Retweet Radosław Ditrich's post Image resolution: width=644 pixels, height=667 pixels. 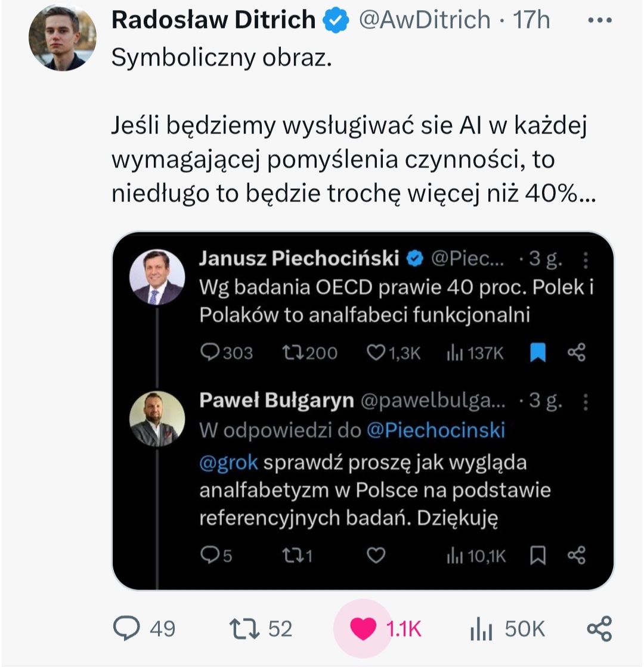coord(244,628)
